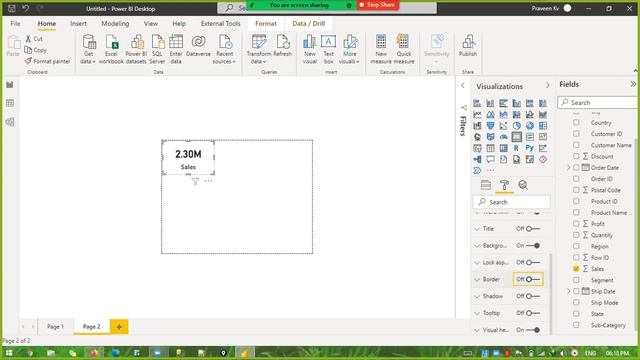This screenshot has width=640, height=360.
Task: Save the report from title bar
Action: click(x=11, y=8)
